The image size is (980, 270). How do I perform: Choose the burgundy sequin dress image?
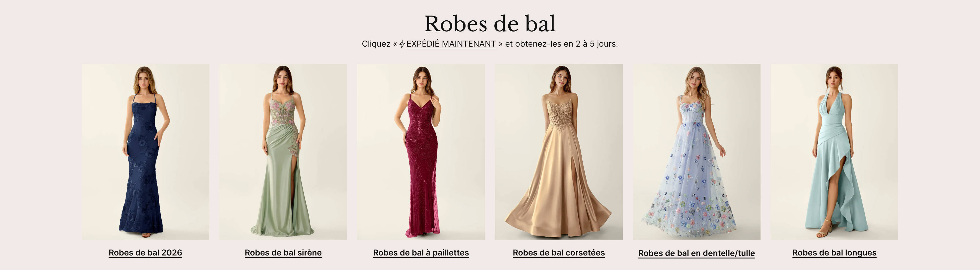421,152
